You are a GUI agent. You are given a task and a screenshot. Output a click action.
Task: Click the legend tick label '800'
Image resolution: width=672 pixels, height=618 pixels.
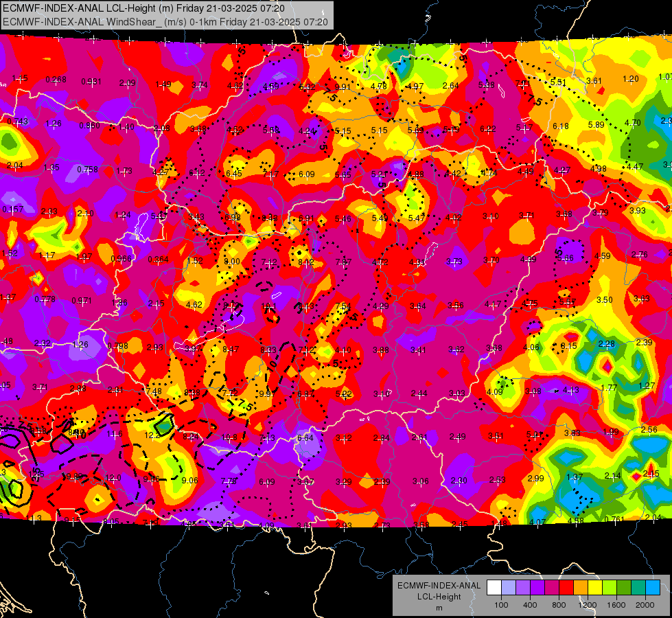(559, 605)
